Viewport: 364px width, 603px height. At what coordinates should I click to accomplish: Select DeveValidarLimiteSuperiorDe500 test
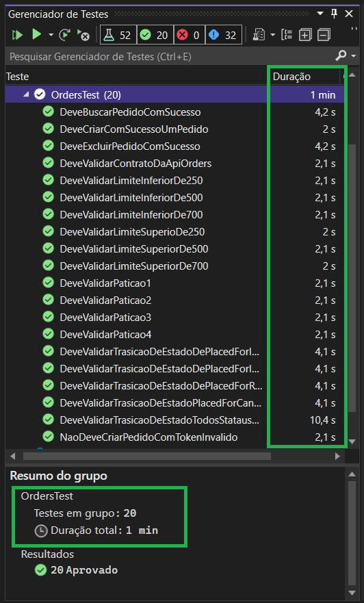tap(133, 249)
